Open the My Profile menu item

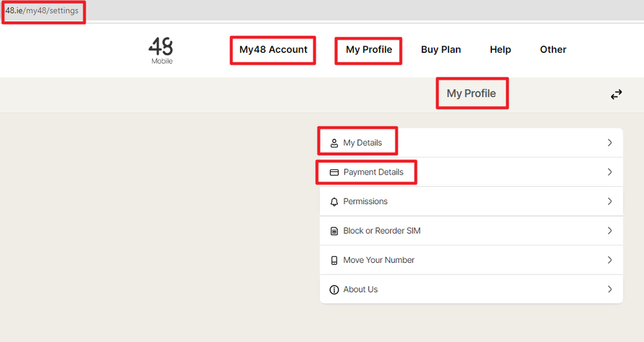point(369,50)
